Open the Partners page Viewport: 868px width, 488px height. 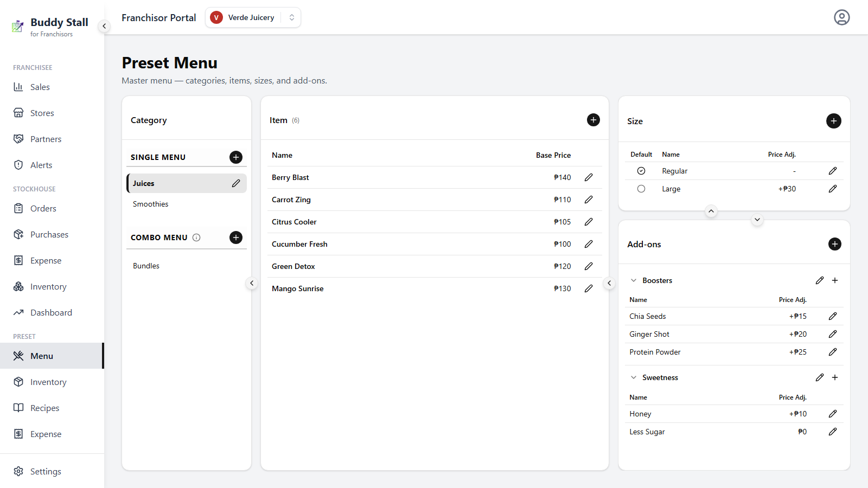(x=52, y=139)
